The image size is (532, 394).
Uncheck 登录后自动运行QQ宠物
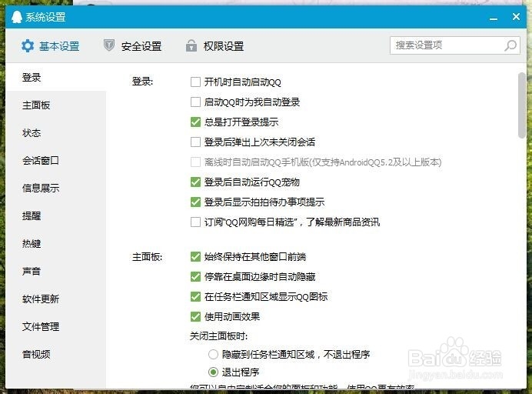point(195,182)
